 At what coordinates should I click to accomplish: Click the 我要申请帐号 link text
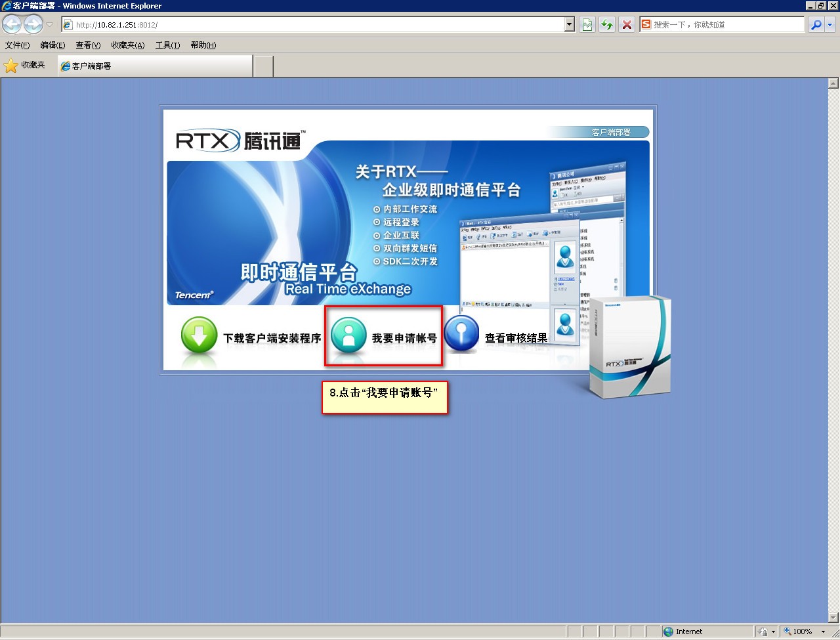(x=404, y=338)
